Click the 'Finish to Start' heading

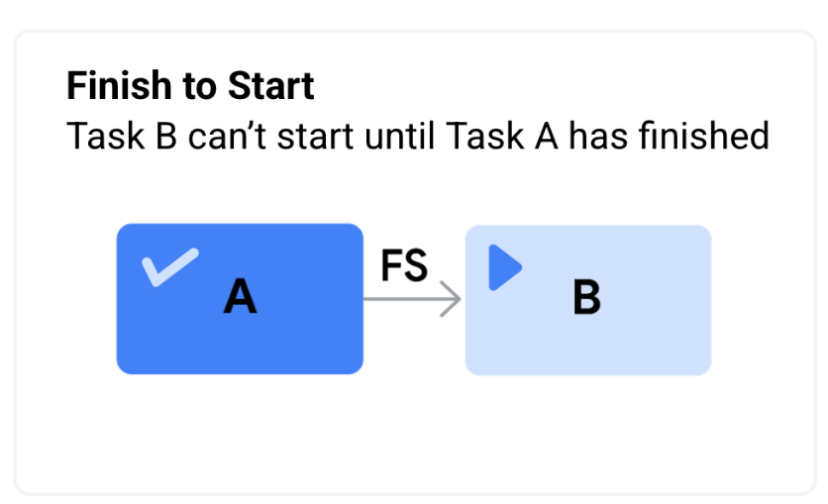190,87
